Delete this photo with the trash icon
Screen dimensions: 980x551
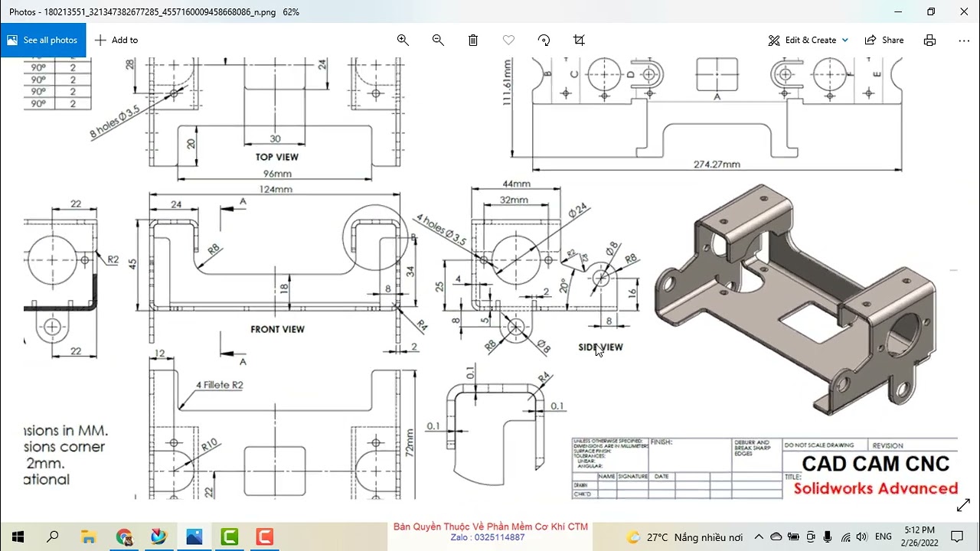(473, 40)
